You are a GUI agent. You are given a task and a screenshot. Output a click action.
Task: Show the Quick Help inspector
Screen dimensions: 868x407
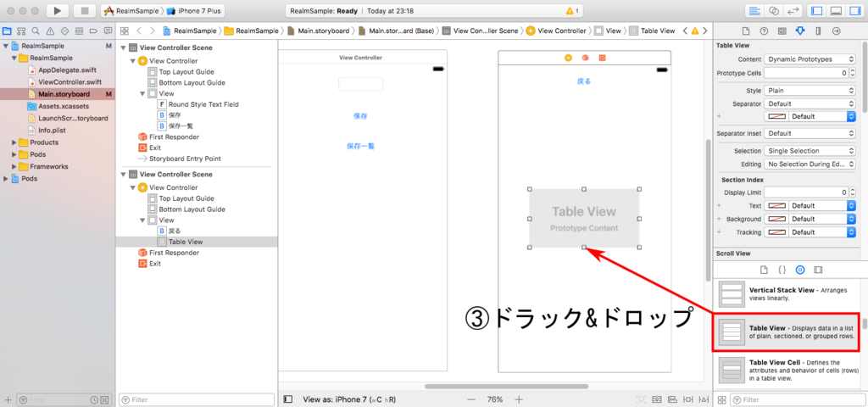(764, 31)
